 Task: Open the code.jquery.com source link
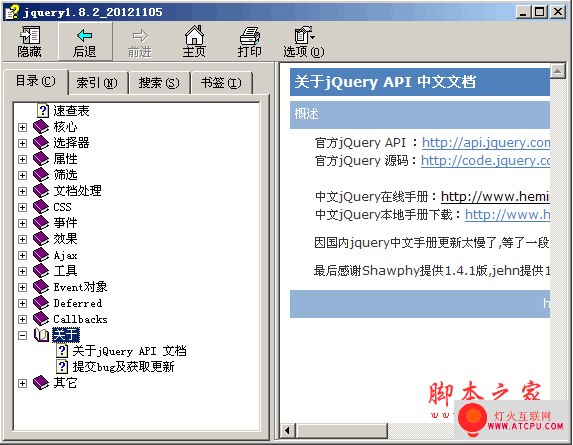[x=485, y=161]
